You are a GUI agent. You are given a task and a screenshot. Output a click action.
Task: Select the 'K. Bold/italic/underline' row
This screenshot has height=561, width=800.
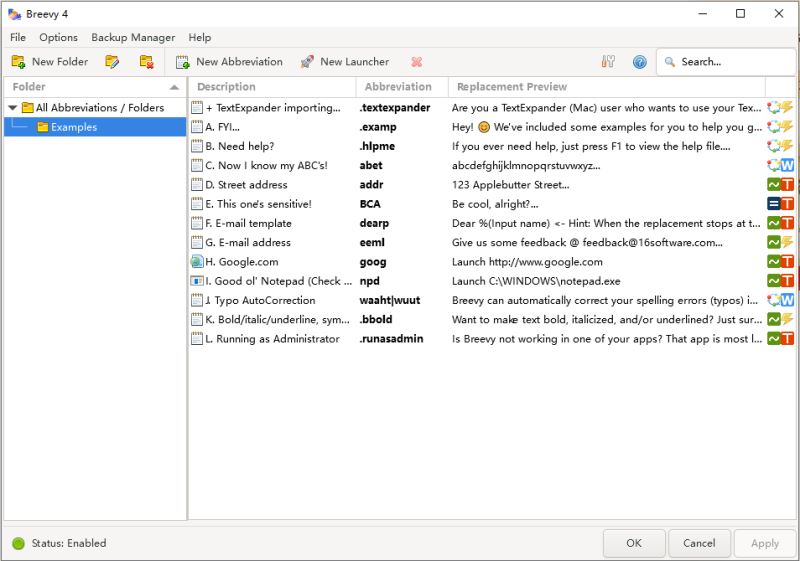point(492,320)
